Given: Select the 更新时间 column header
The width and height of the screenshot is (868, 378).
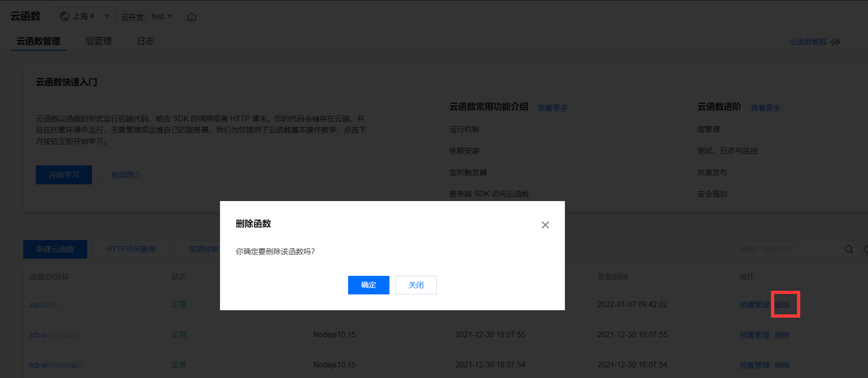Looking at the screenshot, I should tap(612, 277).
